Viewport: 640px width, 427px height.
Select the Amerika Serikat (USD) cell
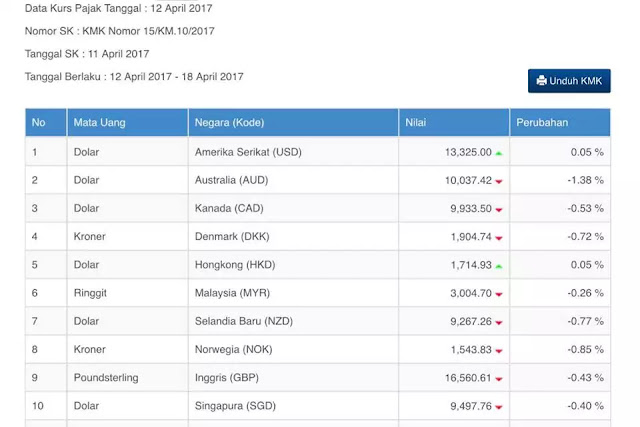pos(293,152)
